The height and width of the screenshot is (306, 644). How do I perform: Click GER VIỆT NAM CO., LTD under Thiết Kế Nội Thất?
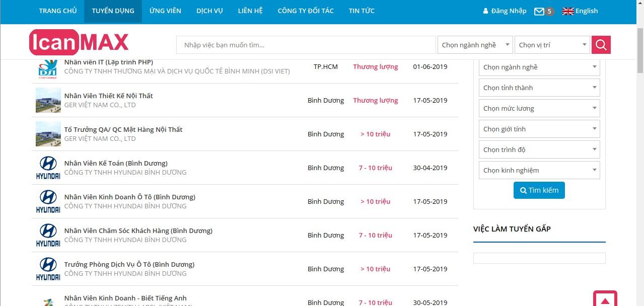[x=100, y=105]
